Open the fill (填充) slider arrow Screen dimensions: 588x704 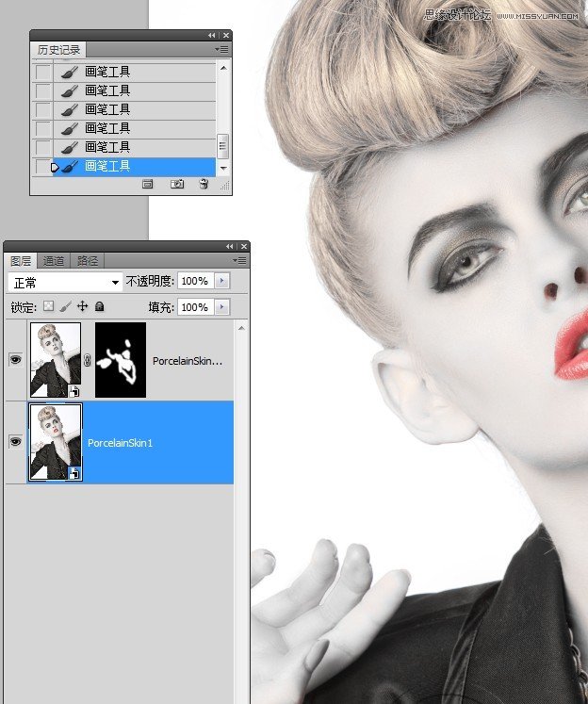pyautogui.click(x=222, y=307)
